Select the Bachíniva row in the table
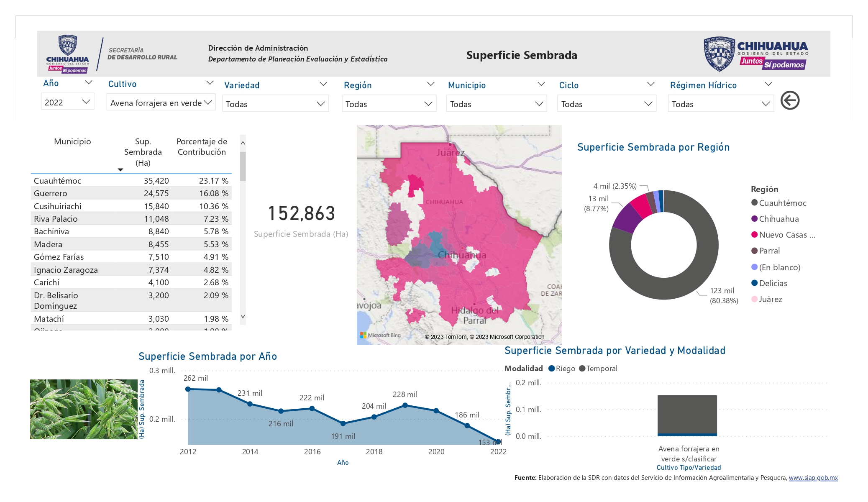The width and height of the screenshot is (868, 502). click(131, 231)
